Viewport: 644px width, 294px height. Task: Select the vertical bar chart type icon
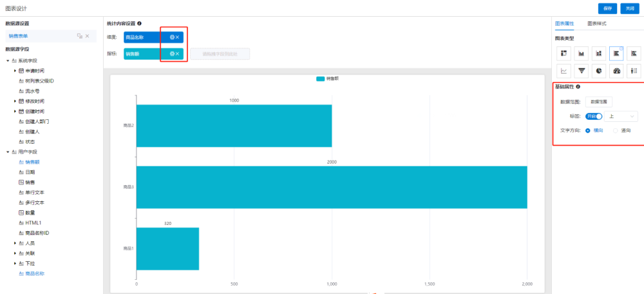[x=582, y=54]
